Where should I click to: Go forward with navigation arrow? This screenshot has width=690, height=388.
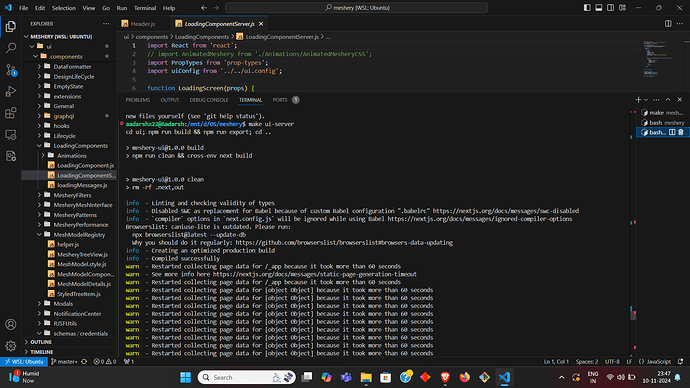click(216, 7)
